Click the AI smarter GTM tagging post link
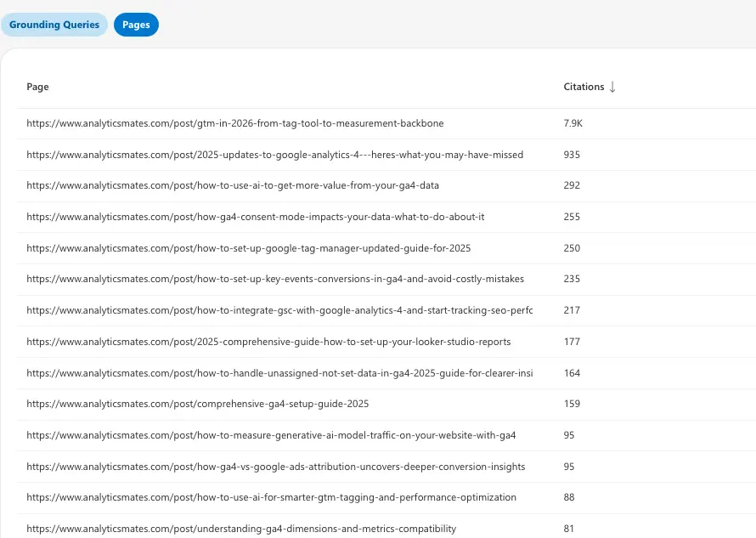Viewport: 756px width, 538px height. (x=271, y=497)
